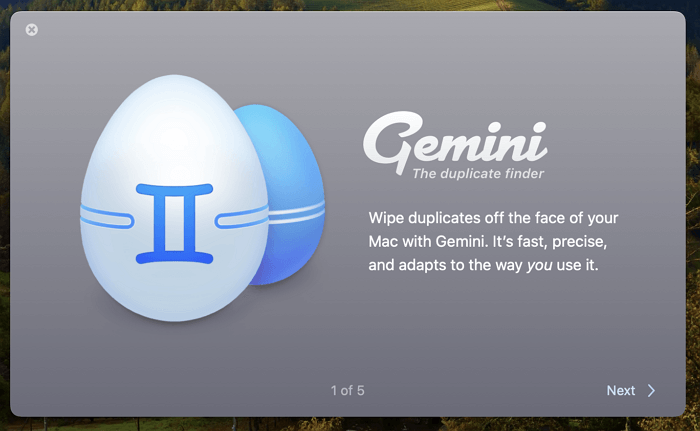The image size is (700, 431).
Task: Go to the Next intro page
Action: 630,390
